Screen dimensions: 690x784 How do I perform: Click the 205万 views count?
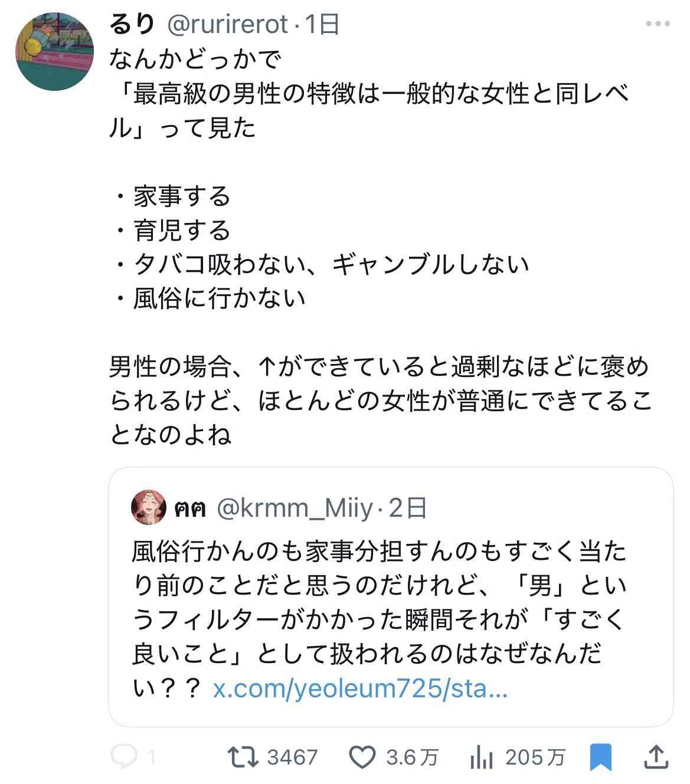[535, 757]
